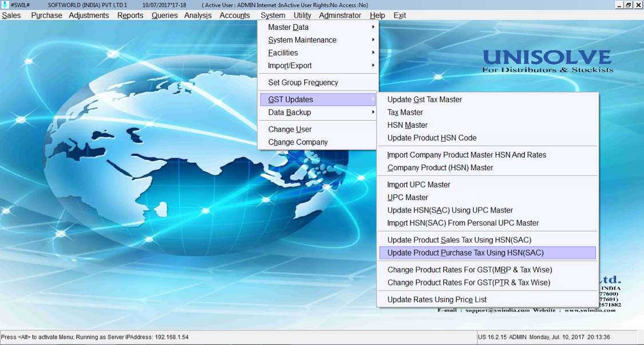Image resolution: width=644 pixels, height=345 pixels.
Task: Open UPC Master entry
Action: click(x=488, y=197)
